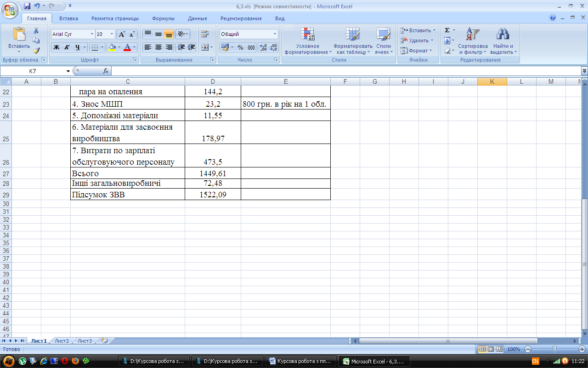The image size is (588, 368).
Task: Apply the comma 000 number style
Action: coord(251,47)
